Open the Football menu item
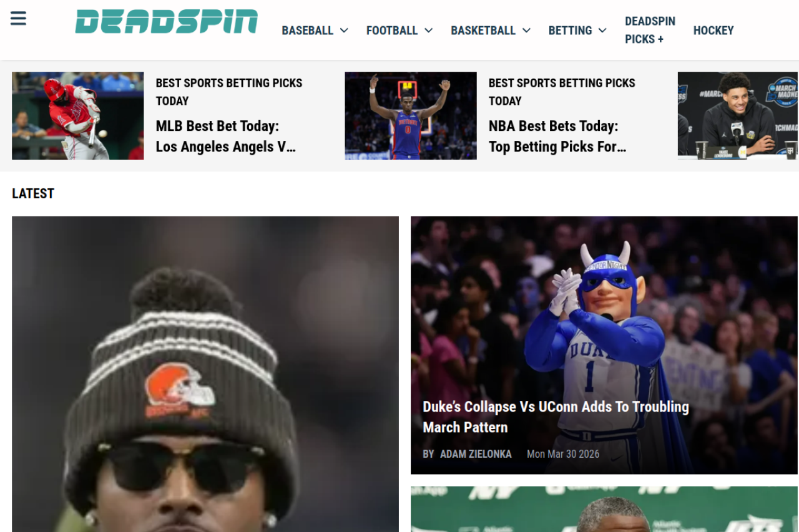Screen dimensions: 799x532 (x=392, y=30)
